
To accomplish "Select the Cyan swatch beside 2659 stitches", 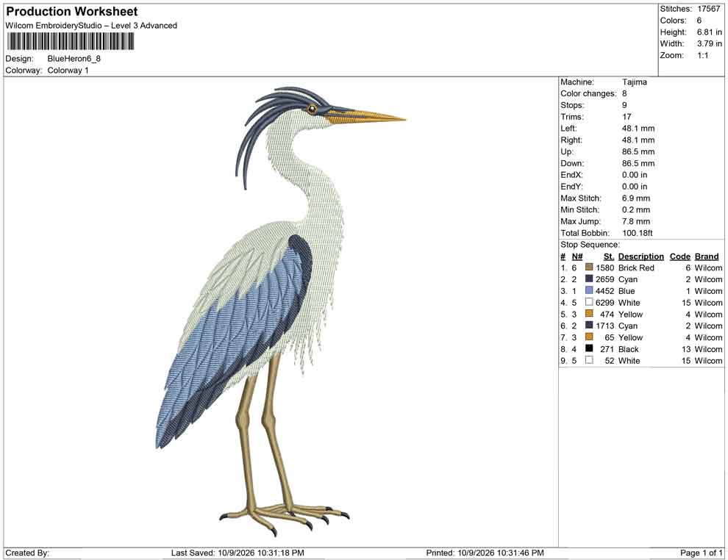I will click(589, 279).
